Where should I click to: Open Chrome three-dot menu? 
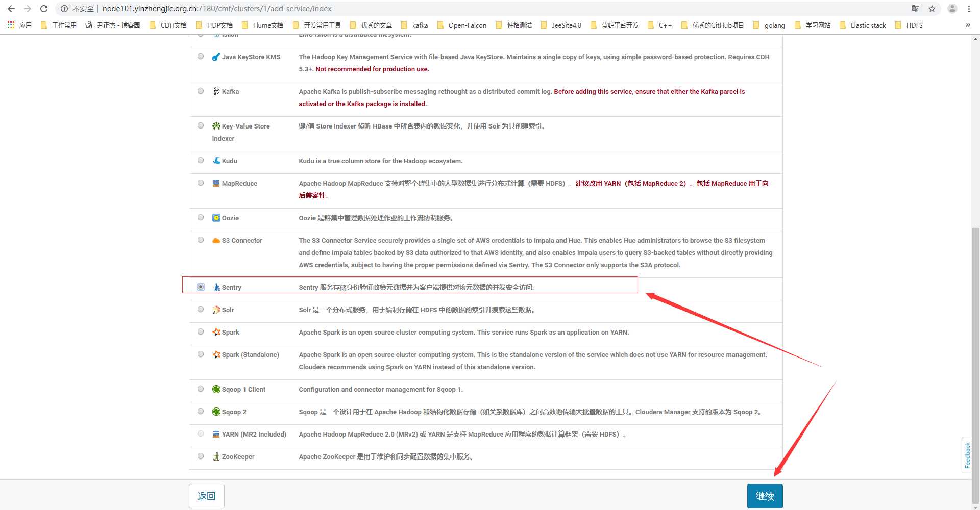pyautogui.click(x=969, y=9)
